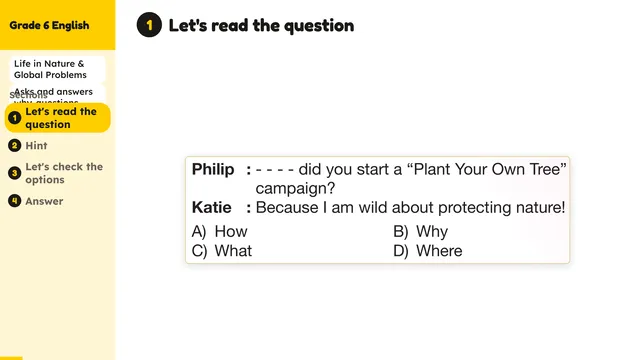Choose option B) Why

[x=420, y=231]
